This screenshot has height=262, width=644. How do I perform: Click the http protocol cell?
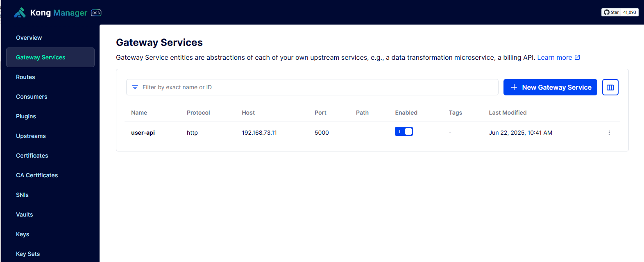(192, 133)
